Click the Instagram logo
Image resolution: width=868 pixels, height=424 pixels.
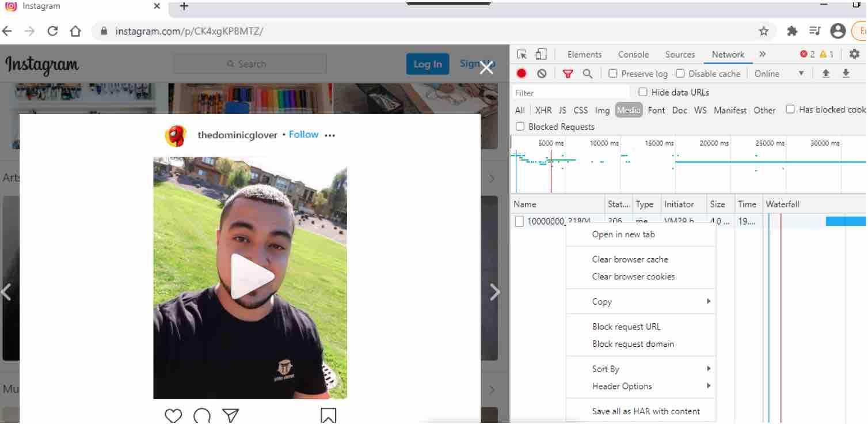(x=42, y=65)
